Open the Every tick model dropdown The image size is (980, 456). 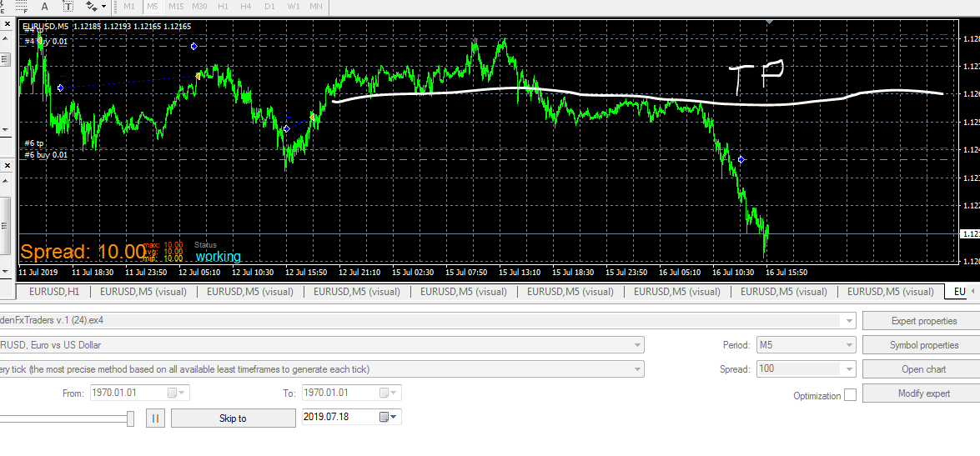click(637, 369)
